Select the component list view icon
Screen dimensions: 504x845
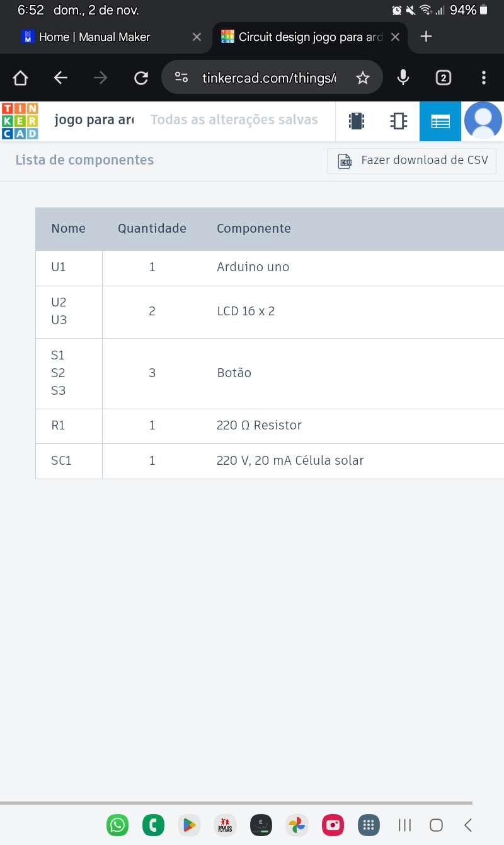440,120
